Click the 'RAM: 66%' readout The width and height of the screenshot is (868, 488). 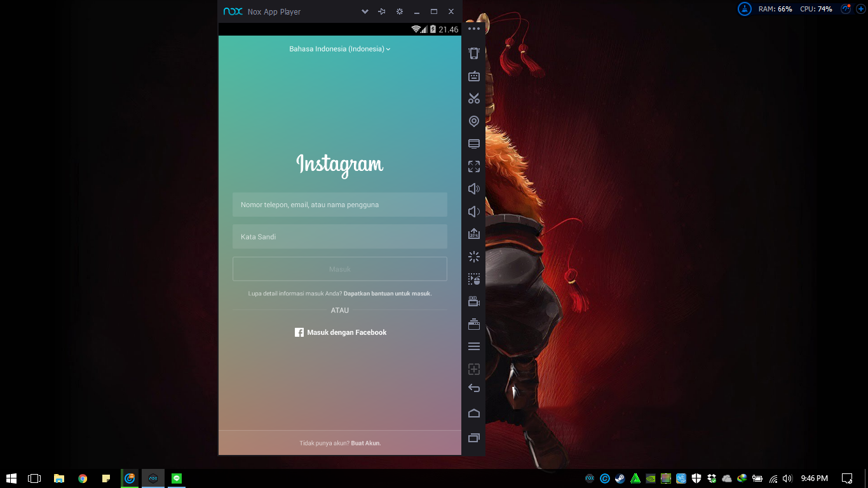tap(775, 9)
